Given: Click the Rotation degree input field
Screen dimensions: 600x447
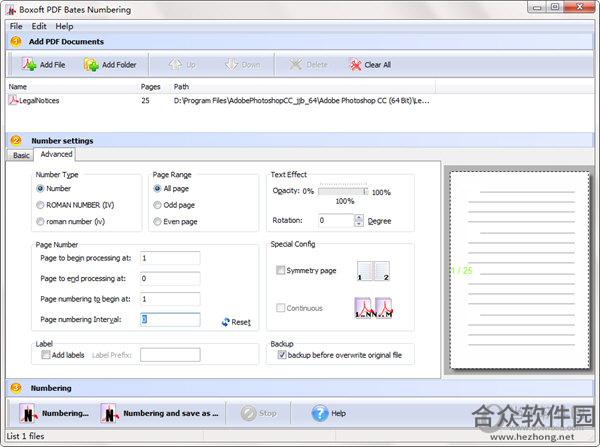Looking at the screenshot, I should [336, 220].
